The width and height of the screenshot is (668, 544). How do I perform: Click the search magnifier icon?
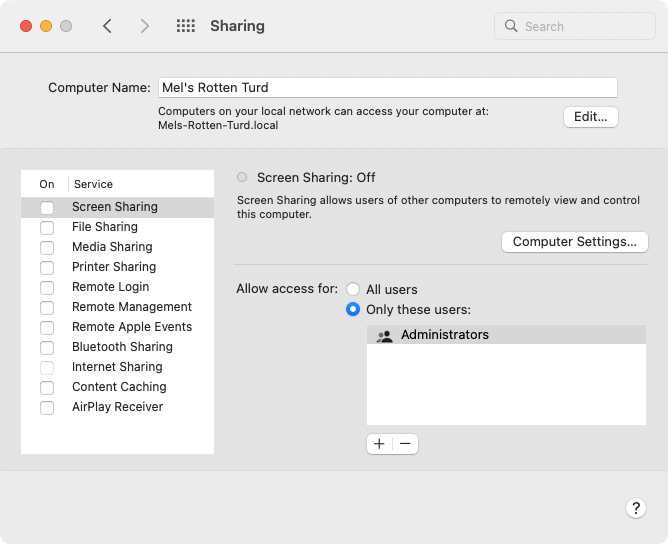pos(511,26)
